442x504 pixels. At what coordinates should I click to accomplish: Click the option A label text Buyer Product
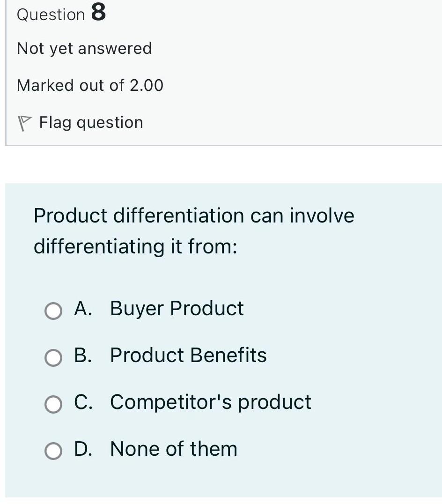(177, 308)
